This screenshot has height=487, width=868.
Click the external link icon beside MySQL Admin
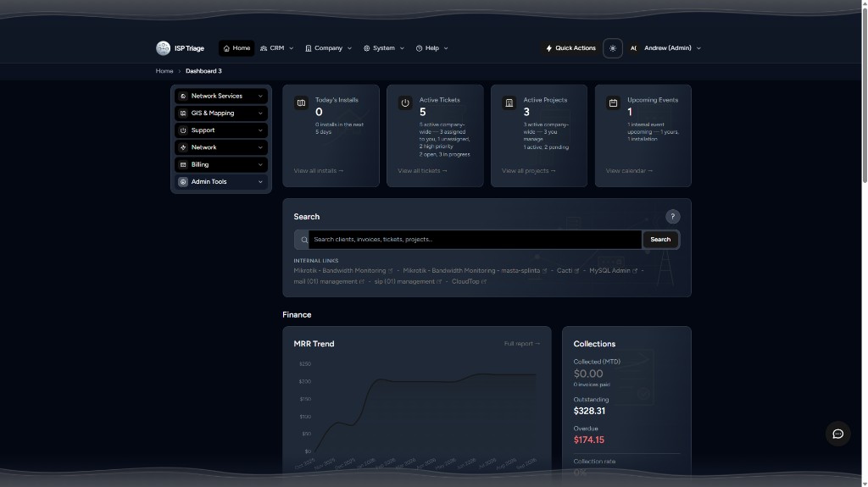click(x=635, y=271)
